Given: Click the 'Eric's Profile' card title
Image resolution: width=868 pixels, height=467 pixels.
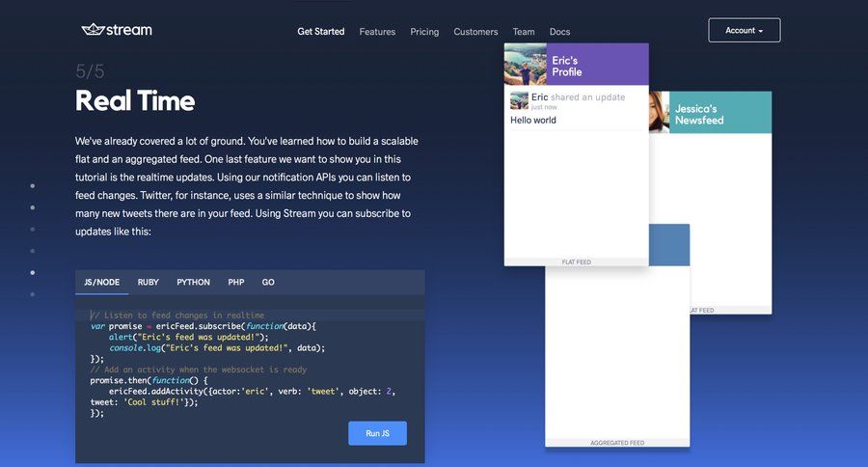Looking at the screenshot, I should tap(567, 66).
